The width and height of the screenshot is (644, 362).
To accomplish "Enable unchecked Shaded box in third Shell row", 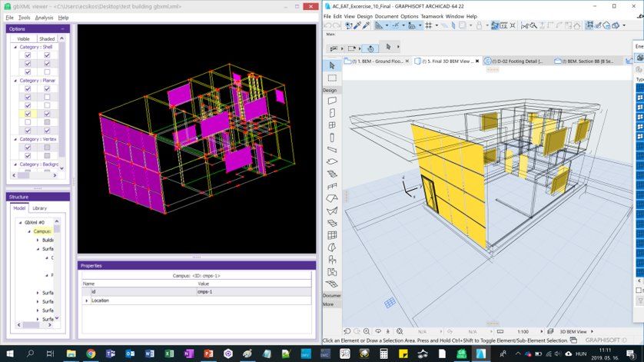I will (47, 72).
